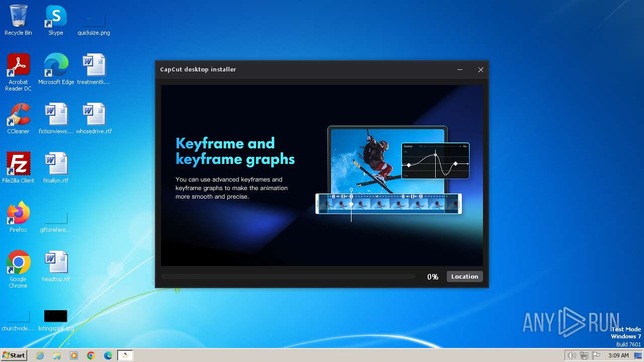Launch Microsoft Edge desktop shortcut

56,69
